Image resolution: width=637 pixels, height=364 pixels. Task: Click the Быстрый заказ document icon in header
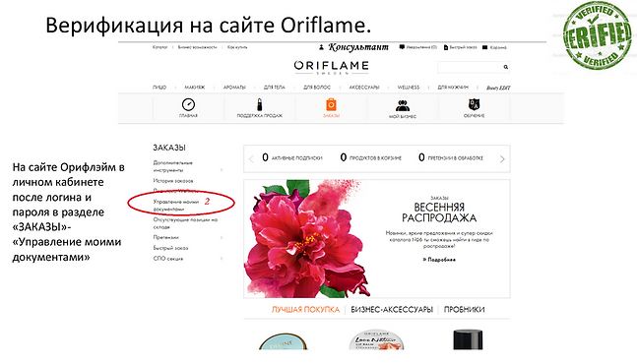446,47
